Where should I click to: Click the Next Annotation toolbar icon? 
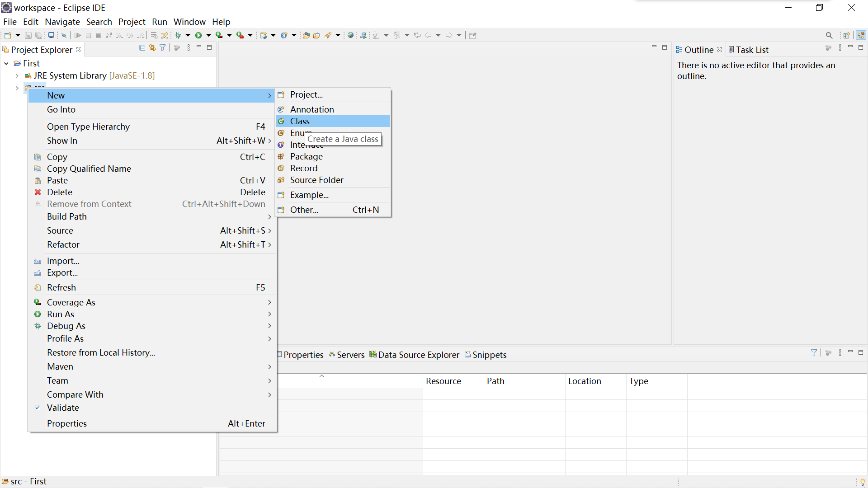[376, 35]
